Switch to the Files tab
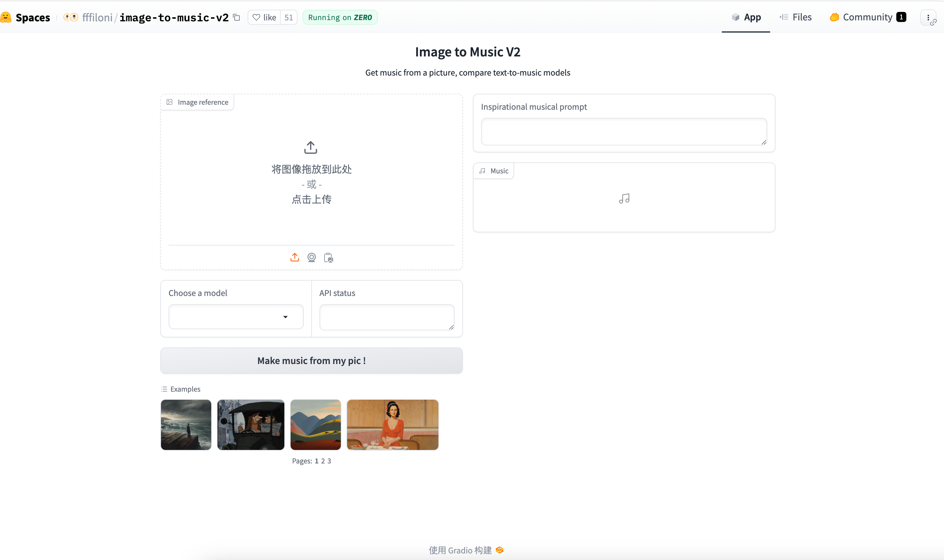 point(796,17)
